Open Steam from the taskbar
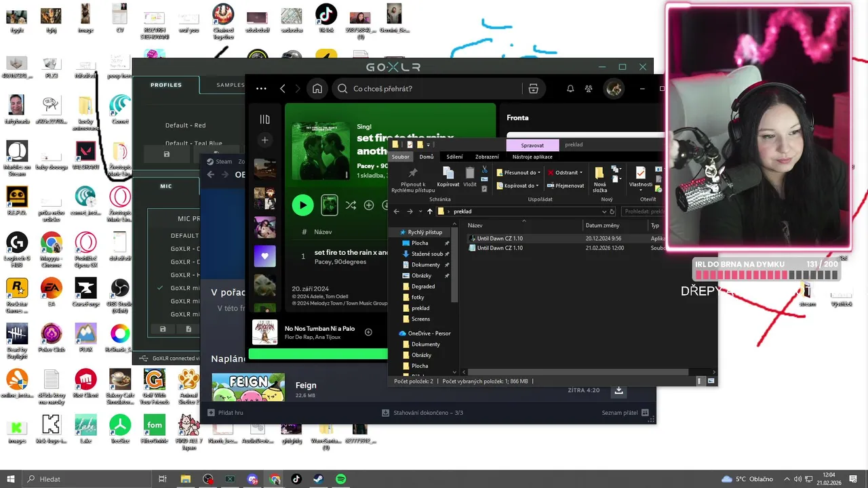 tap(318, 479)
